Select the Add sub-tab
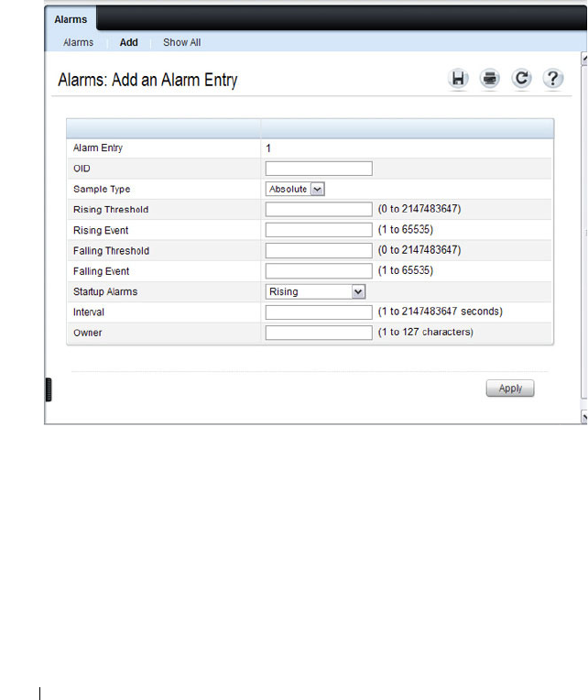The image size is (588, 700). click(x=128, y=42)
